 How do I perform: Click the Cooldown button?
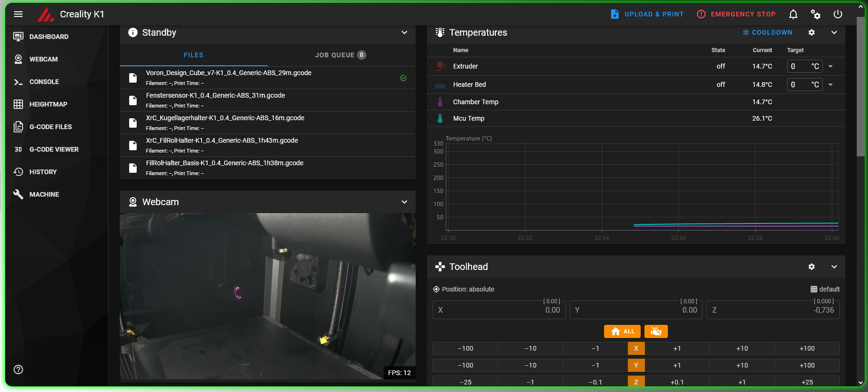[767, 32]
